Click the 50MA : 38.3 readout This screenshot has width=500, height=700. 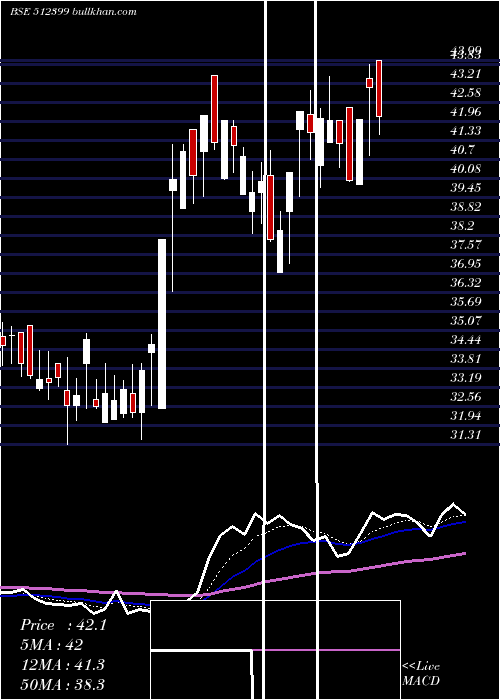[63, 684]
